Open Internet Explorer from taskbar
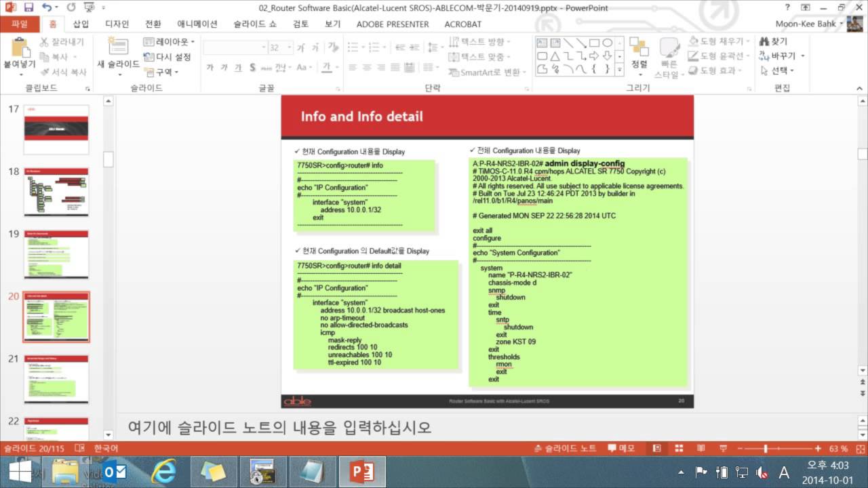 pos(163,471)
